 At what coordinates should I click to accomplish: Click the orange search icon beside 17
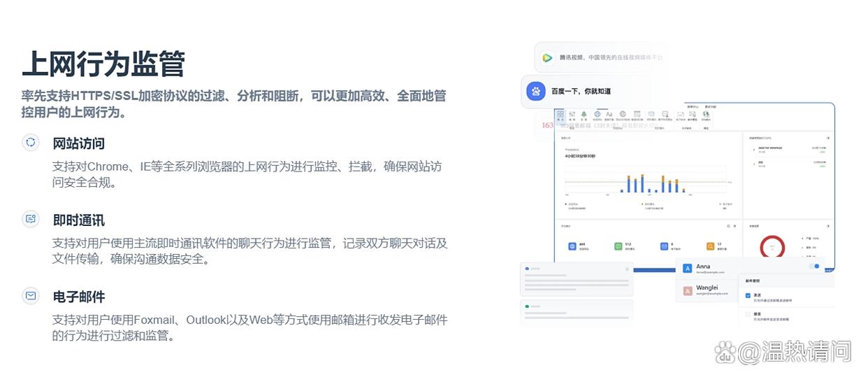tap(710, 246)
